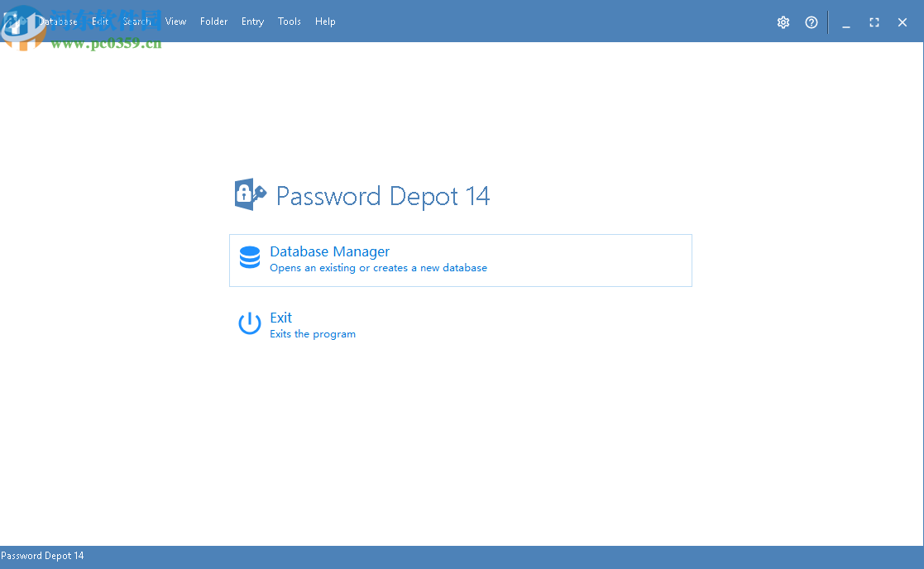Click the power icon next to Exit

[249, 323]
